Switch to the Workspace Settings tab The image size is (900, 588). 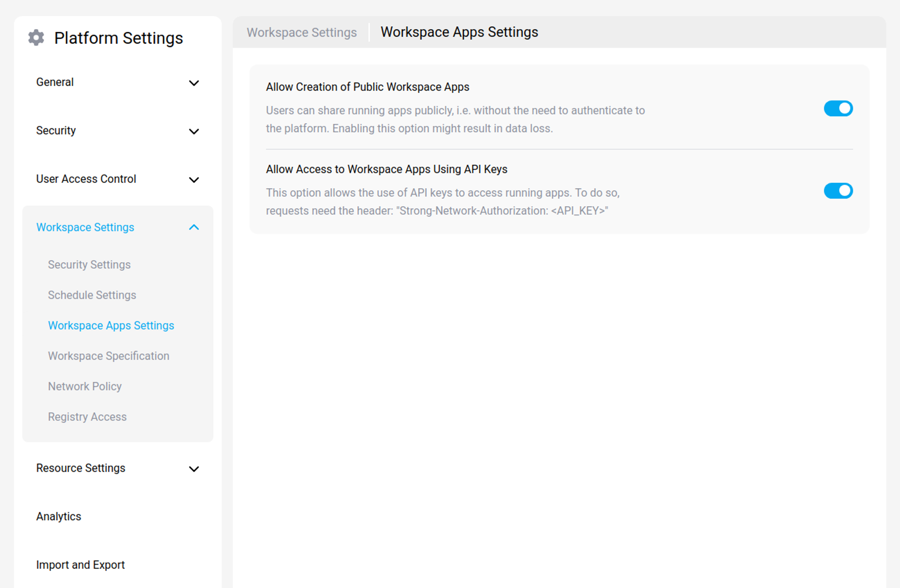301,33
